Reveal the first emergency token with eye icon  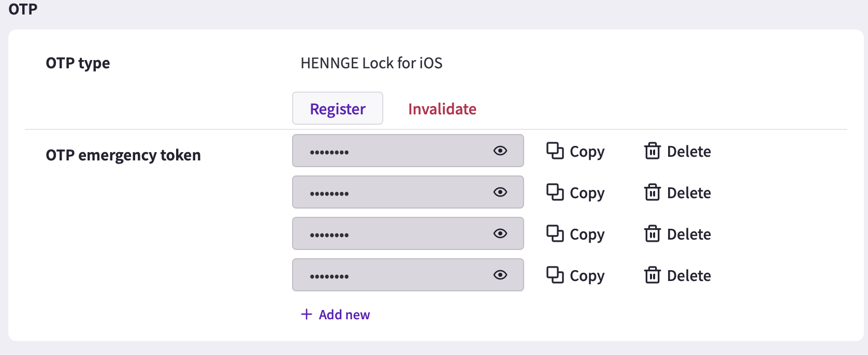pos(500,151)
